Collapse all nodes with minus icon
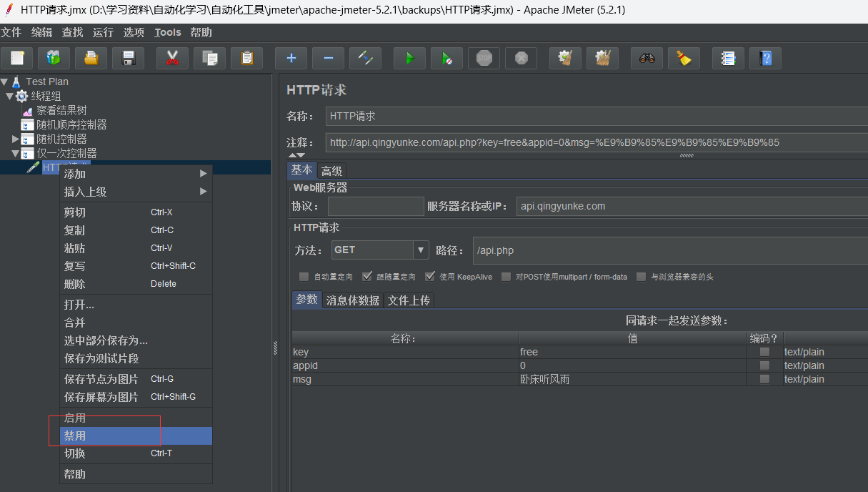The width and height of the screenshot is (868, 492). (x=328, y=58)
